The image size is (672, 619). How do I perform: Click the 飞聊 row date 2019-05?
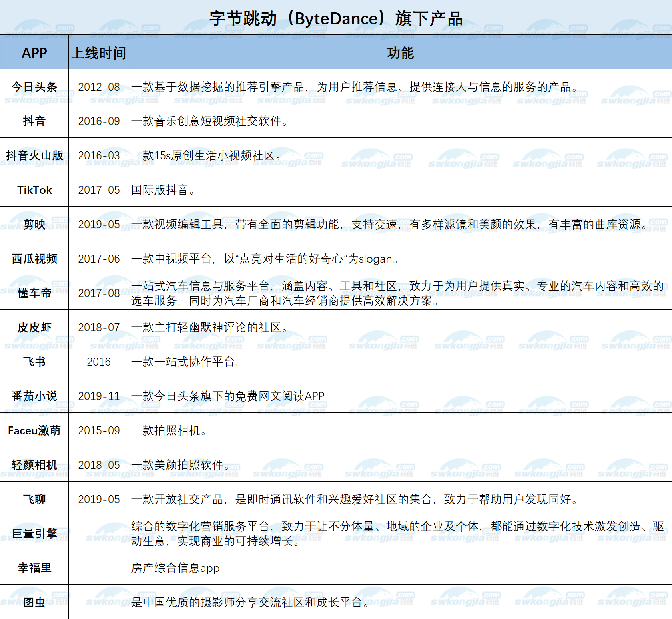coord(99,499)
